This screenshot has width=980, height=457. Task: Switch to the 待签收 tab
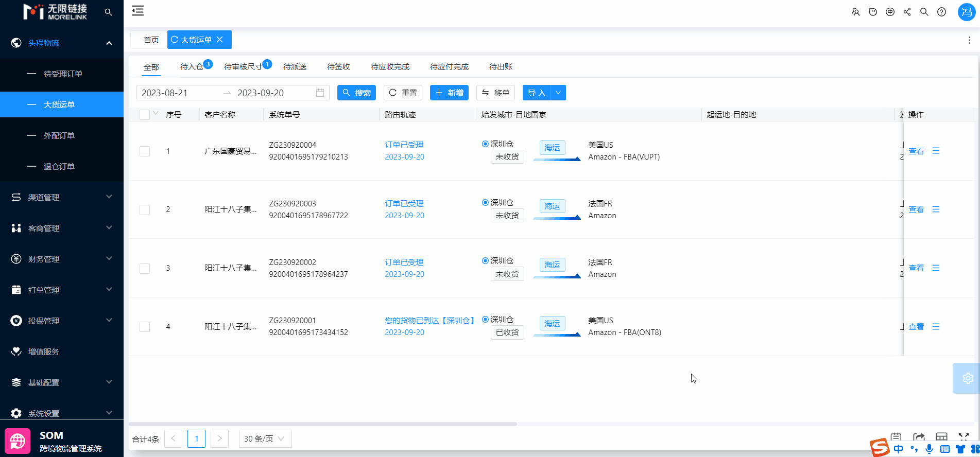(x=338, y=66)
